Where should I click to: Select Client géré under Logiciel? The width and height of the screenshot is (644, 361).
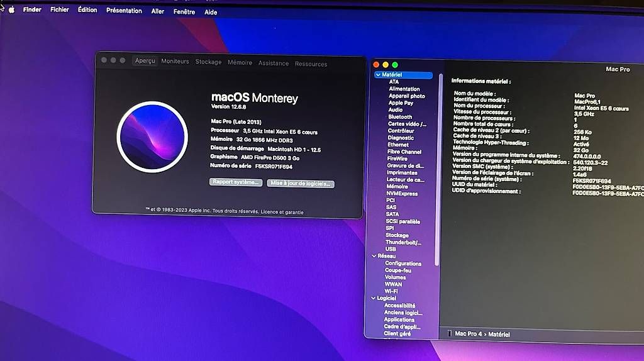(x=397, y=333)
